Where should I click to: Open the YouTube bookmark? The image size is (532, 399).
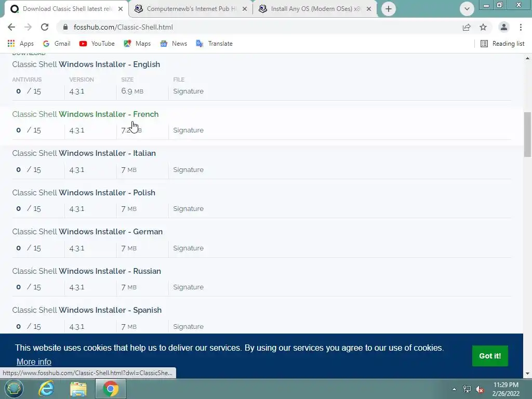[x=97, y=44]
